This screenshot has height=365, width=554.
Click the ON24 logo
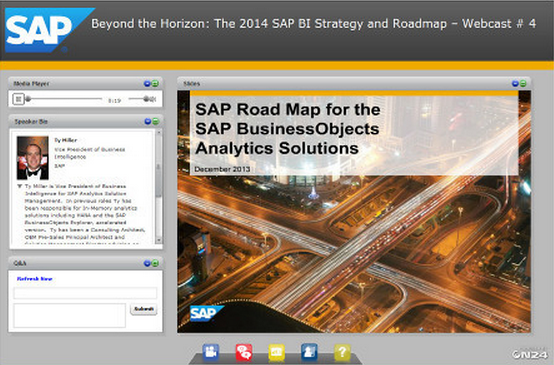pyautogui.click(x=529, y=354)
